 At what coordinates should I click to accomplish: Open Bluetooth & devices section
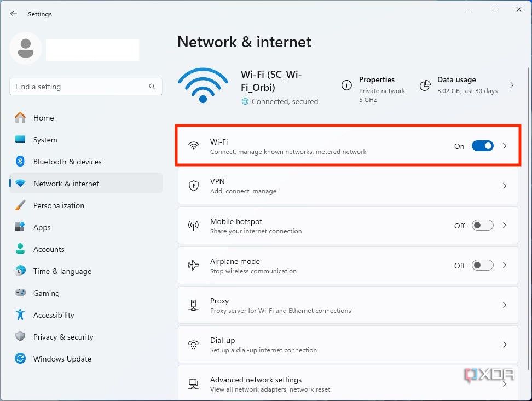point(67,162)
